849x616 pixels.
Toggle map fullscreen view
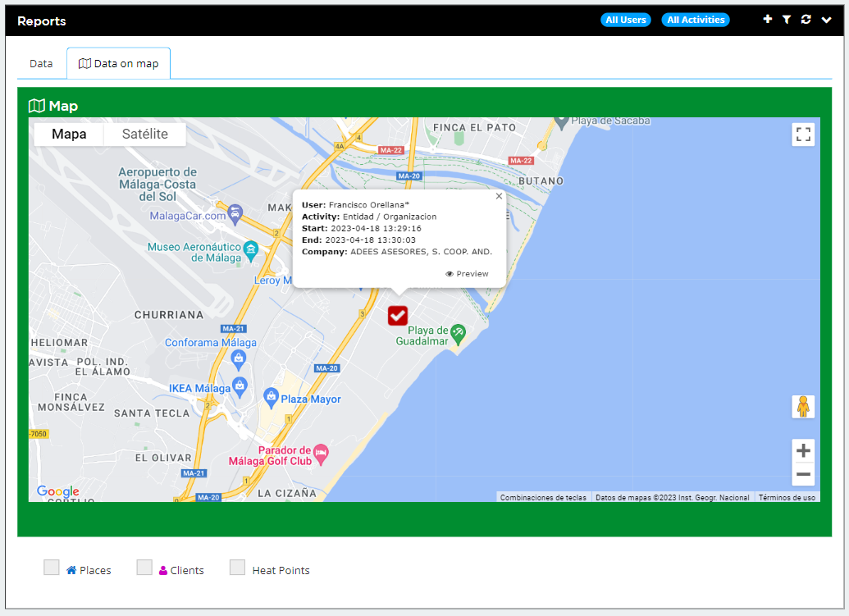tap(803, 135)
